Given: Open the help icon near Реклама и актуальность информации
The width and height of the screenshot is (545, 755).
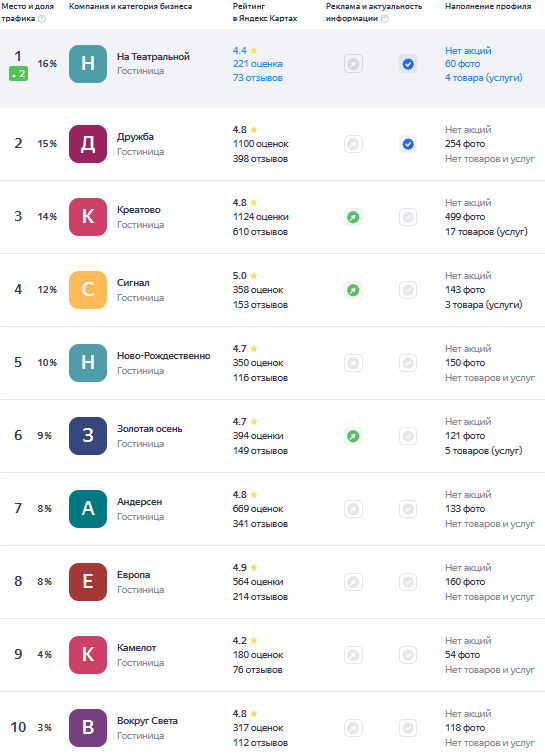Looking at the screenshot, I should [x=385, y=19].
